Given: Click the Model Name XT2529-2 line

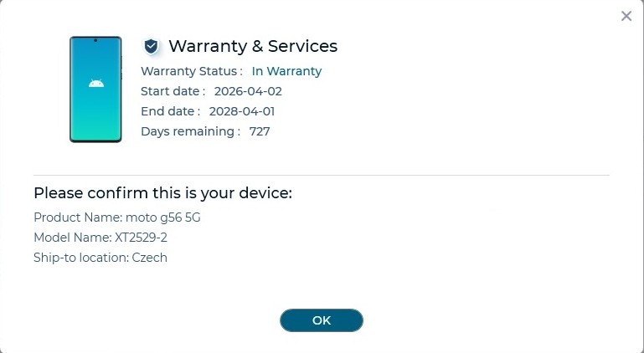Looking at the screenshot, I should coord(100,238).
